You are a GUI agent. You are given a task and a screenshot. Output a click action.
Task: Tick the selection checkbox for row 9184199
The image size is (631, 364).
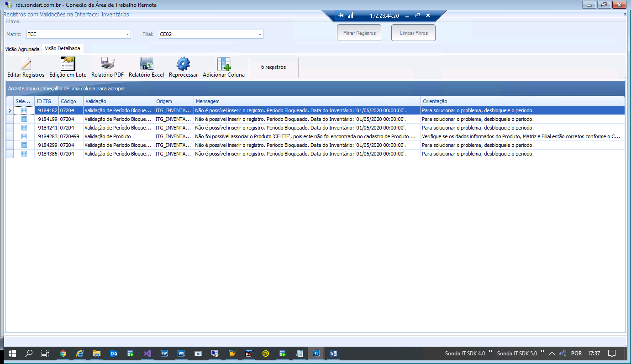click(24, 119)
